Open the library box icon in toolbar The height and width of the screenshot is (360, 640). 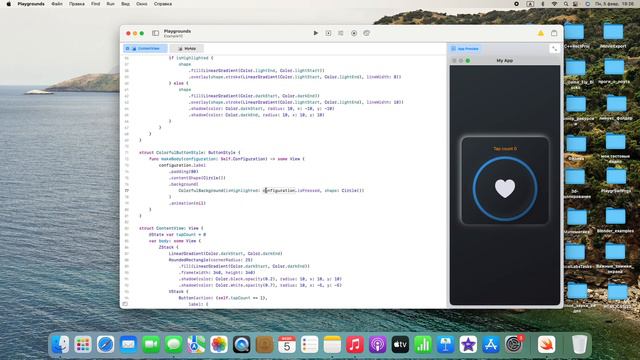[554, 33]
